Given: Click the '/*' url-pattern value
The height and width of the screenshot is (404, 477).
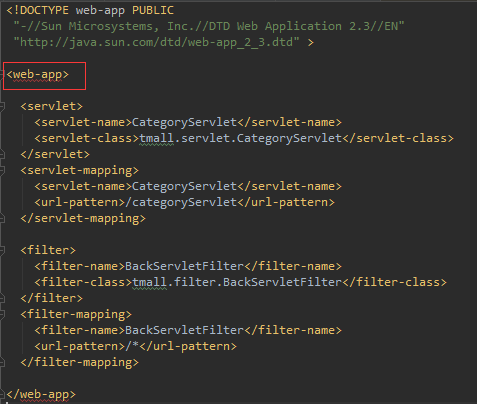Looking at the screenshot, I should (132, 346).
